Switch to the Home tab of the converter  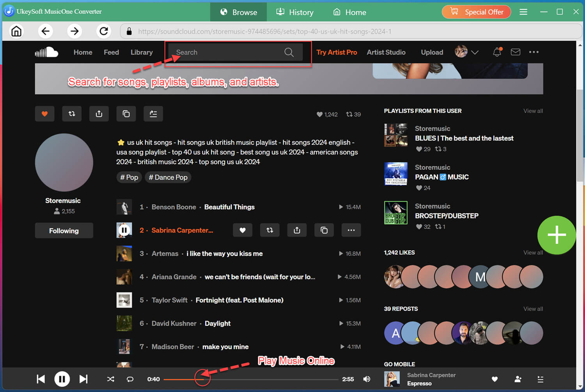(x=349, y=12)
